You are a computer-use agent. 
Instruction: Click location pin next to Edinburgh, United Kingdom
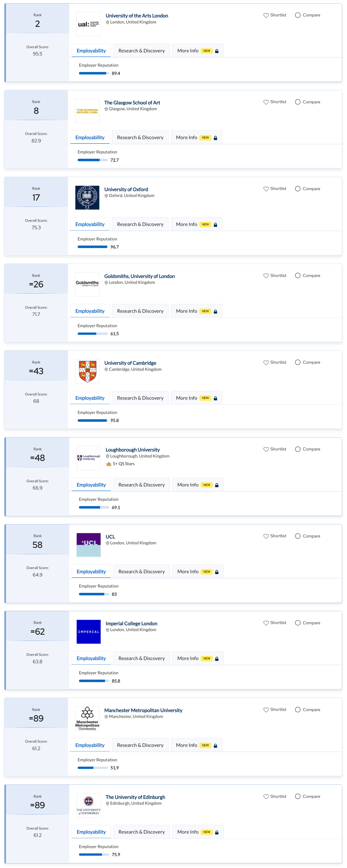point(108,804)
